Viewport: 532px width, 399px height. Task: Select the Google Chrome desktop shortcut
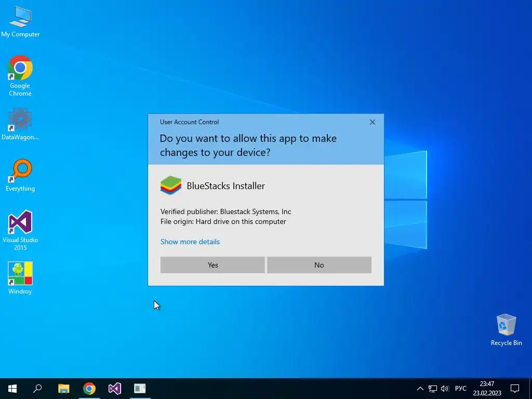coord(20,75)
